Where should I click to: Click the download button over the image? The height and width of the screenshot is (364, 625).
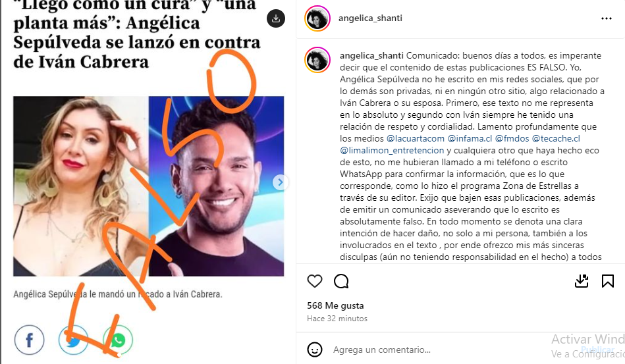tap(276, 18)
